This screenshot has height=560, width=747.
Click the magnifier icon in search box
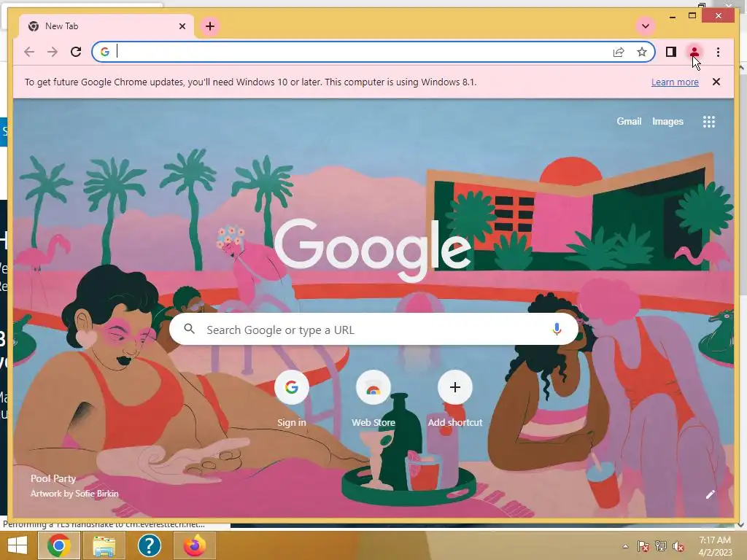point(189,329)
